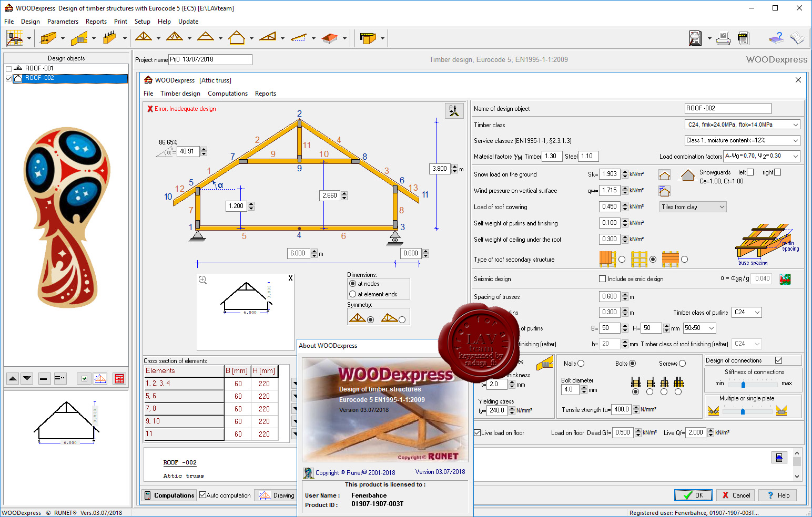Select 'at element ends' dimensions option
The width and height of the screenshot is (812, 517).
coord(353,294)
